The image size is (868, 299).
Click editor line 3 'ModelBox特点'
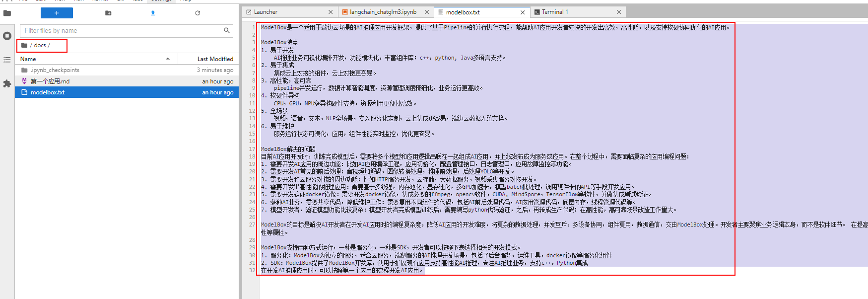coord(279,43)
